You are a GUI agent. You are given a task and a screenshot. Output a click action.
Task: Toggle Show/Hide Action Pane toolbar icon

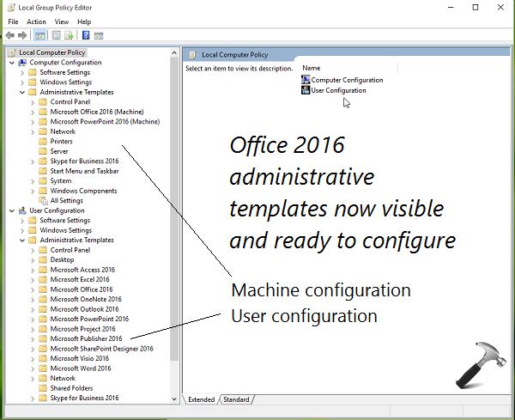[99, 35]
